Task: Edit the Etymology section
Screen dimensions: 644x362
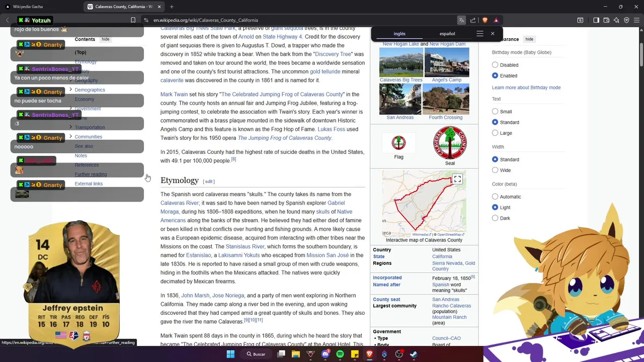Action: pos(209,182)
